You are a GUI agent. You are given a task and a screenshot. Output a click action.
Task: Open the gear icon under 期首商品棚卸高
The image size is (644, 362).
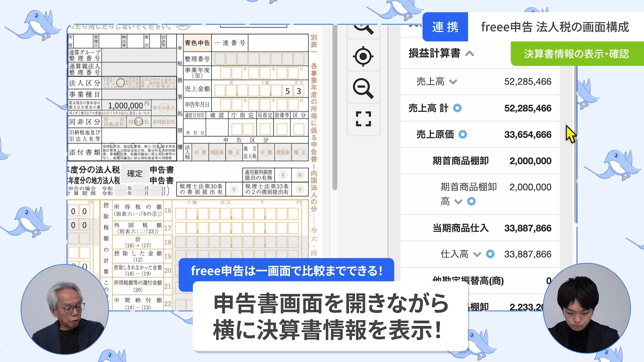(471, 201)
